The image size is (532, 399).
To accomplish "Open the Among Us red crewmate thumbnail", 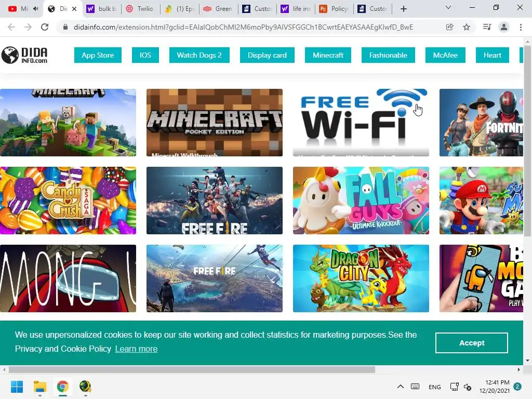I will (x=68, y=278).
